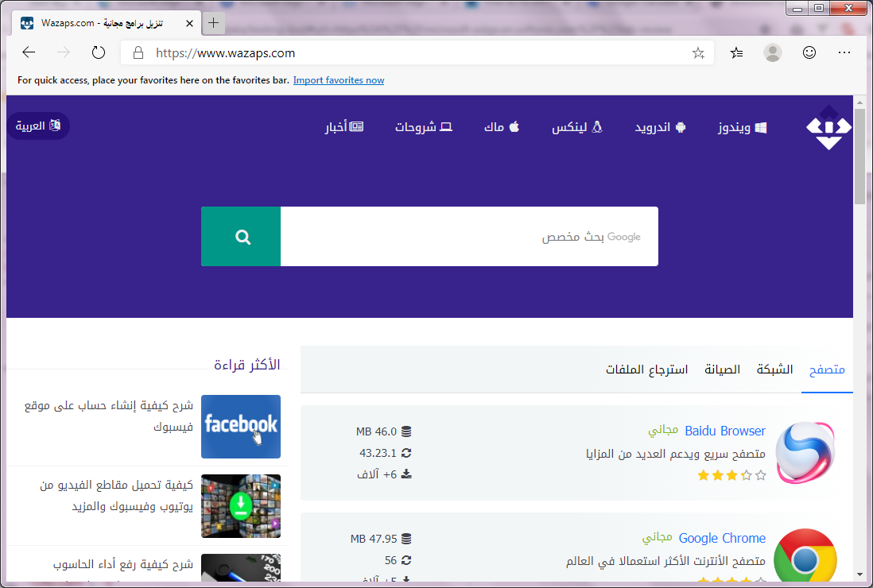Select the استرجاع الملفات tab
This screenshot has width=873, height=588.
pyautogui.click(x=647, y=369)
